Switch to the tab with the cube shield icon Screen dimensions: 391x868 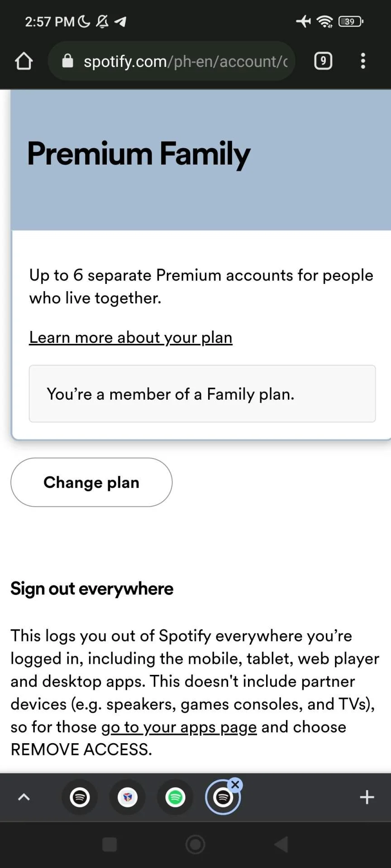[128, 797]
